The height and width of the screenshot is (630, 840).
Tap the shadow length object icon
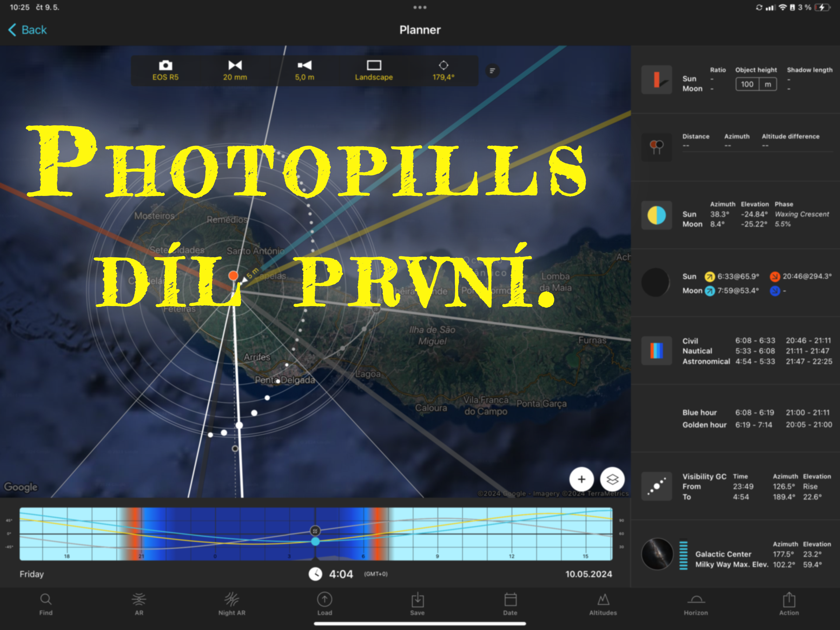click(656, 80)
